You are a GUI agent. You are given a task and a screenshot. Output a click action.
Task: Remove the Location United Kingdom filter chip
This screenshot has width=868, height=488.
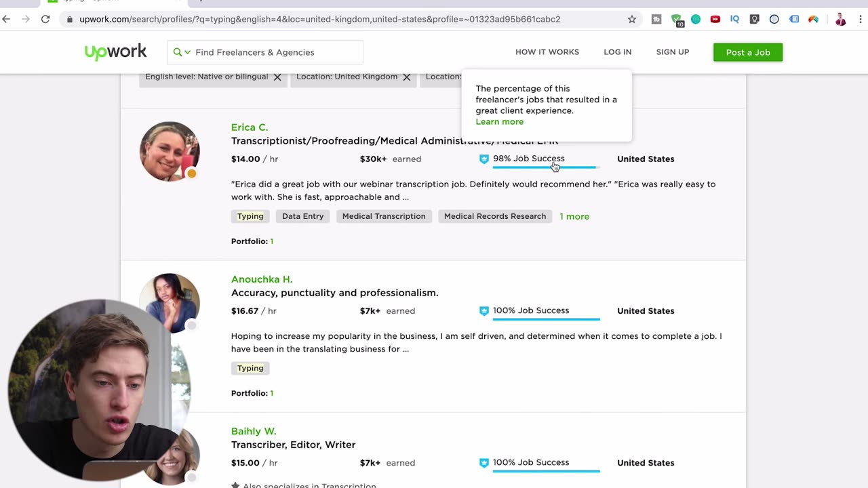click(407, 77)
